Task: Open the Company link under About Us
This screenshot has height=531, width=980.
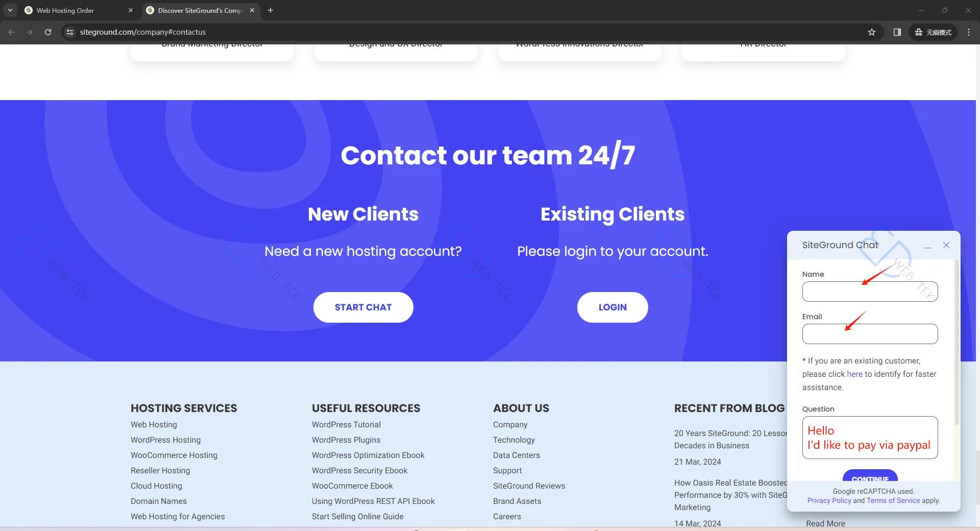Action: point(510,424)
